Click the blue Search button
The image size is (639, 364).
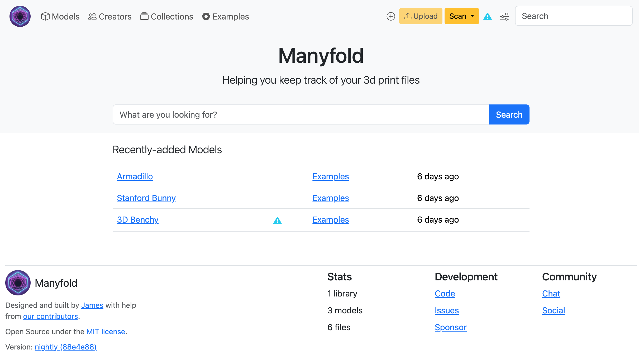coord(509,114)
